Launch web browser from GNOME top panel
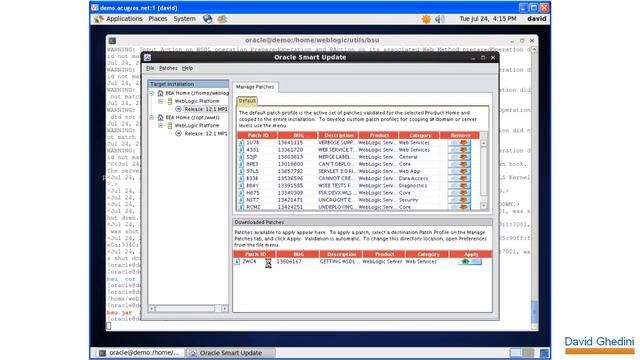Image resolution: width=640 pixels, height=360 pixels. [207, 19]
